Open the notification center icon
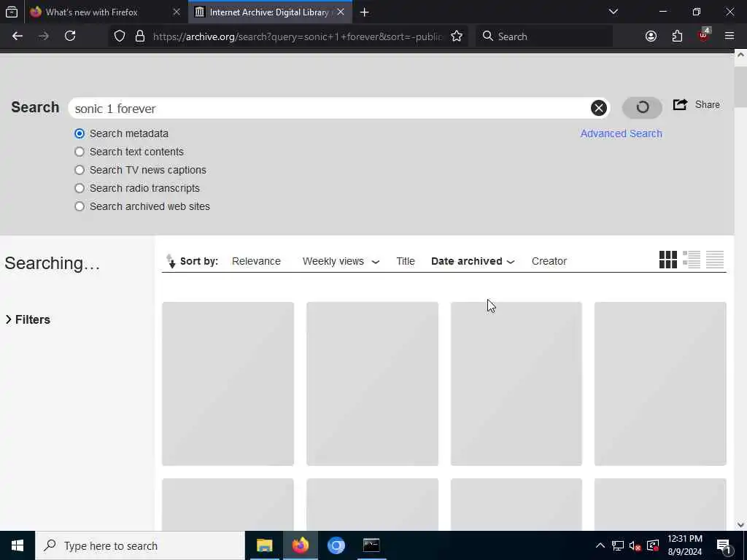Image resolution: width=747 pixels, height=560 pixels. pos(724,545)
